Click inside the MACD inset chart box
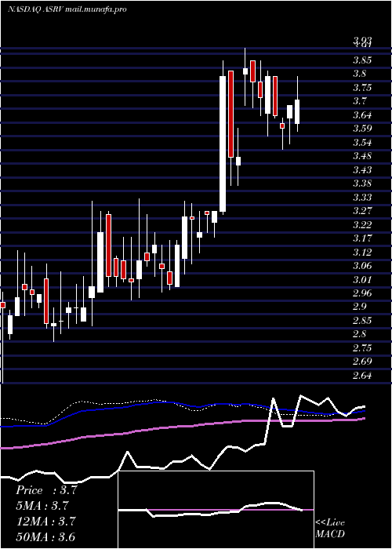392x549 pixels. [x=216, y=510]
